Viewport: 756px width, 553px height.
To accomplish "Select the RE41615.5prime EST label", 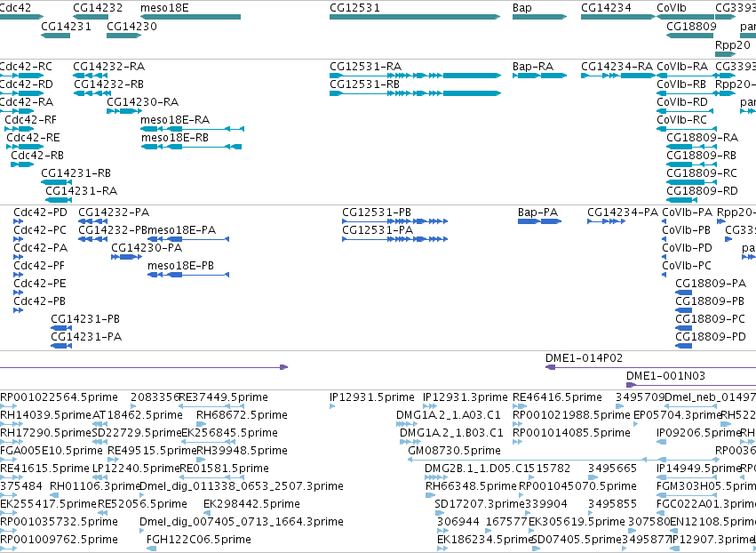I will click(44, 469).
